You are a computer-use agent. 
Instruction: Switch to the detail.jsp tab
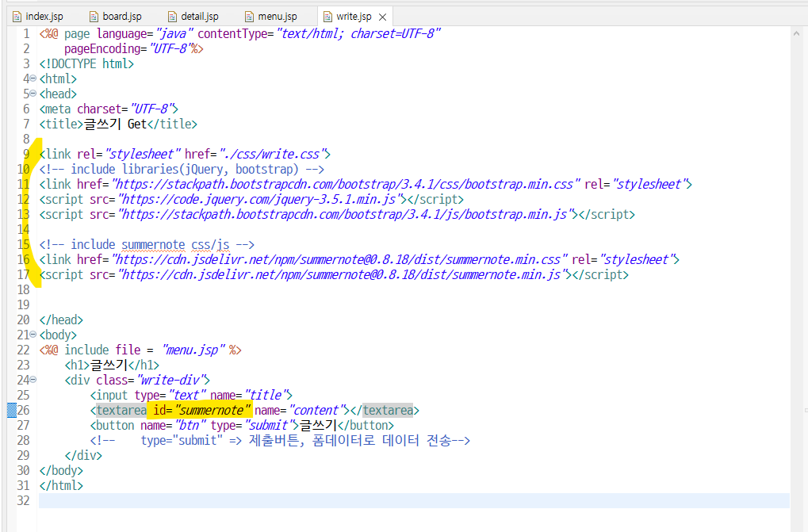pyautogui.click(x=193, y=17)
